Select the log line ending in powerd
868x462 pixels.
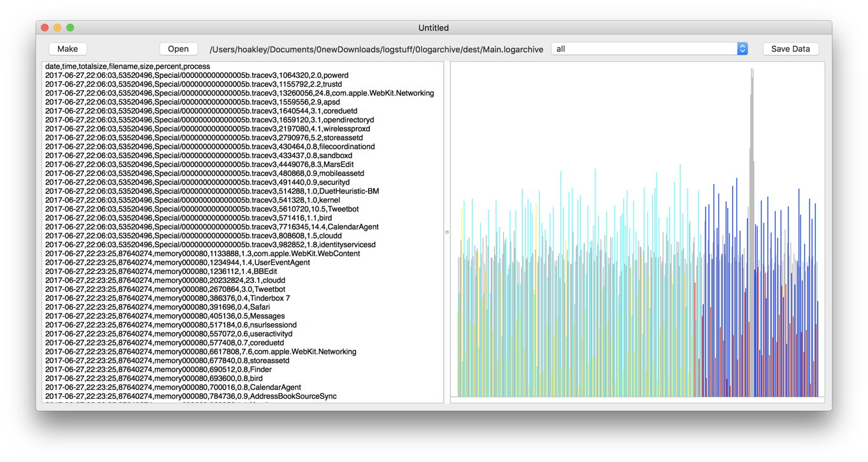coord(191,75)
